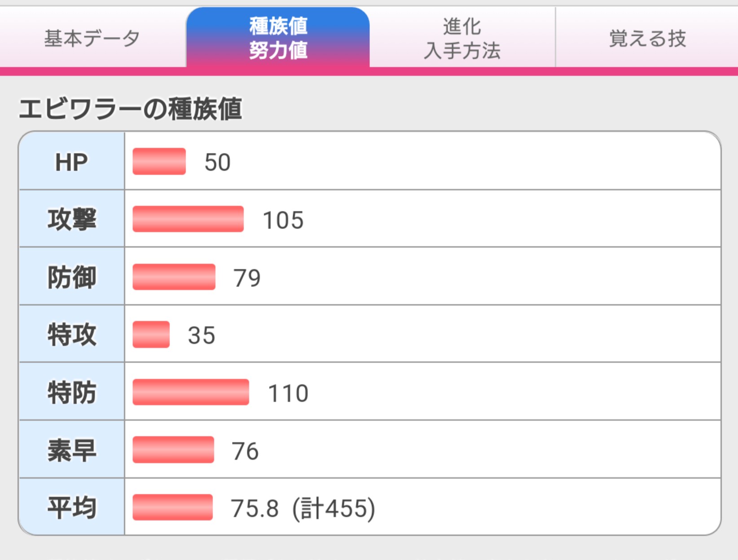Screen dimensions: 738x560
Task: Click the HP row label
Action: (71, 162)
